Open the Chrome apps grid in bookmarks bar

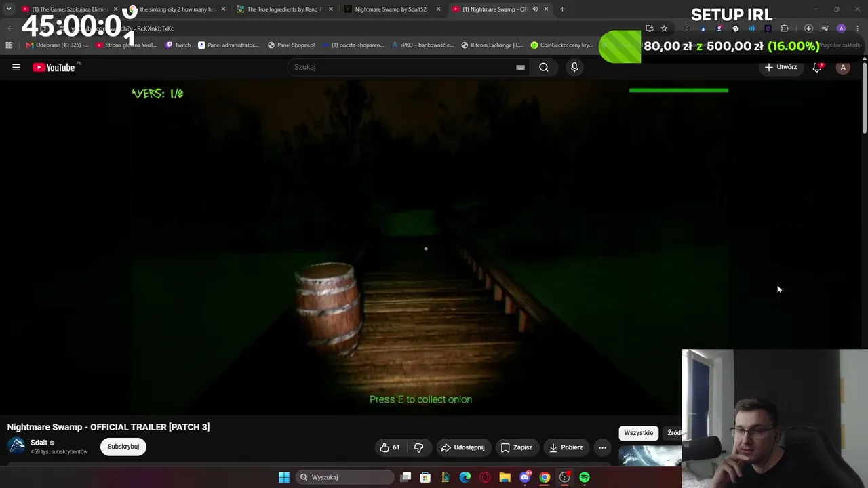[x=9, y=45]
